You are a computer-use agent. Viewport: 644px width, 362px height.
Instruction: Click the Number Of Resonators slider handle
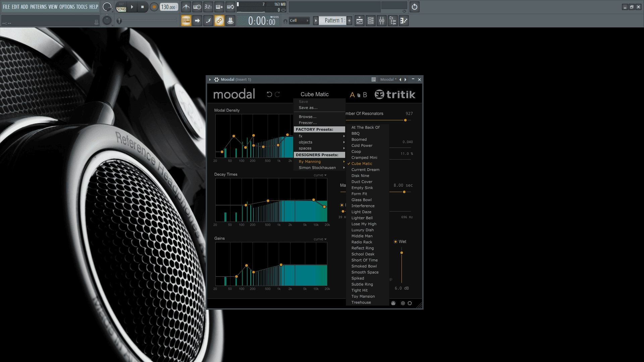pyautogui.click(x=405, y=120)
